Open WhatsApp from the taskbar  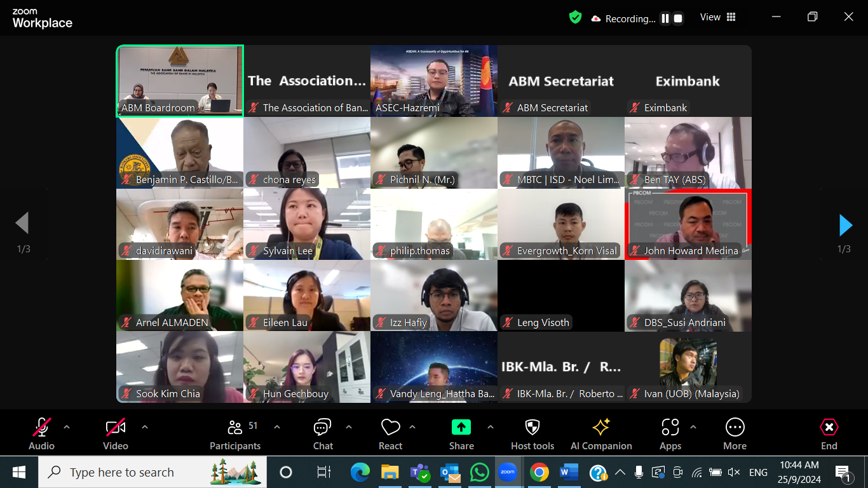(x=479, y=472)
